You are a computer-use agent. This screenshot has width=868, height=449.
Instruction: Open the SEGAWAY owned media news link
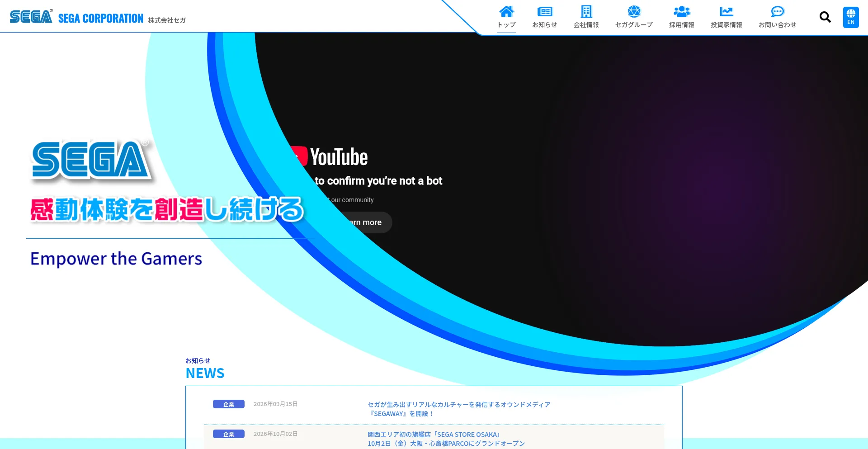coord(459,409)
